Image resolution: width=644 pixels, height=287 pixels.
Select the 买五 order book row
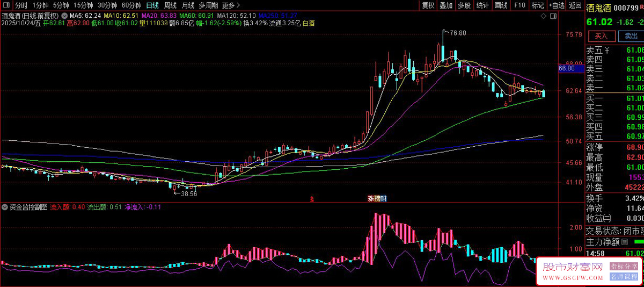(x=615, y=136)
